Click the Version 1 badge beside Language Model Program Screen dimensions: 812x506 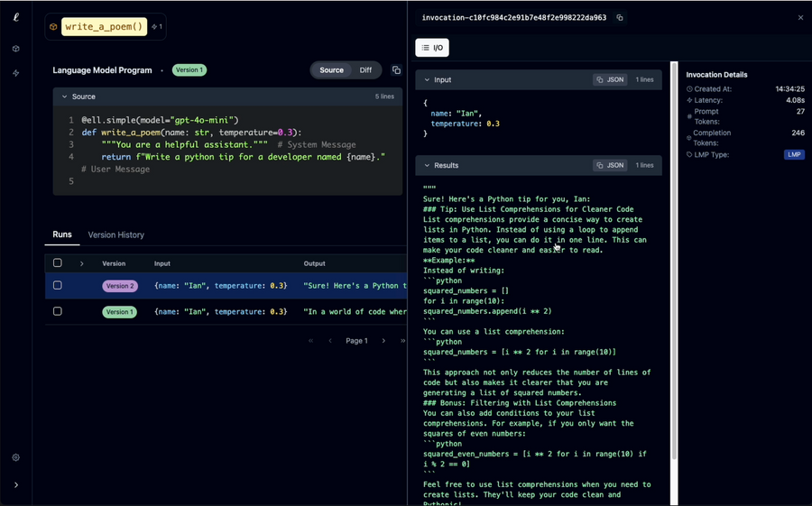189,70
